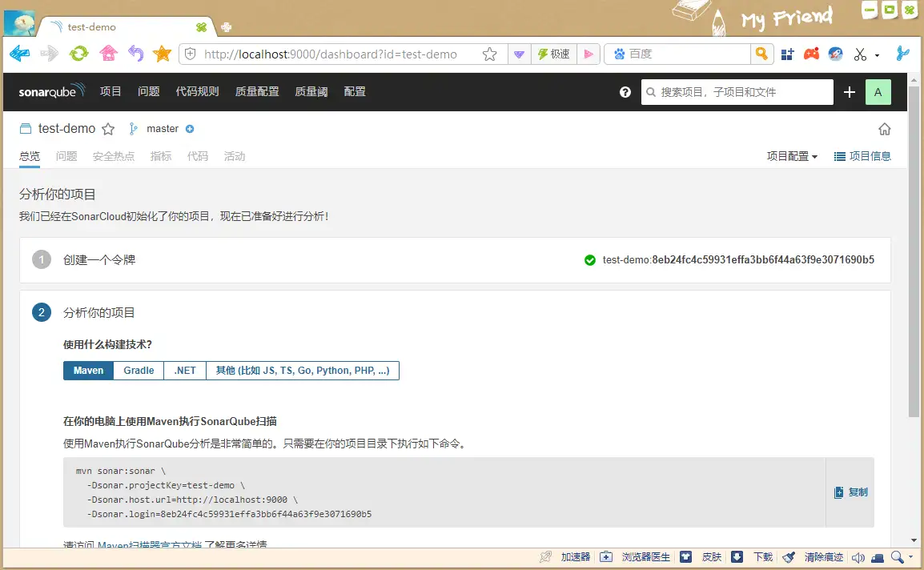924x570 pixels.
Task: Click the plus icon to create project
Action: point(850,92)
